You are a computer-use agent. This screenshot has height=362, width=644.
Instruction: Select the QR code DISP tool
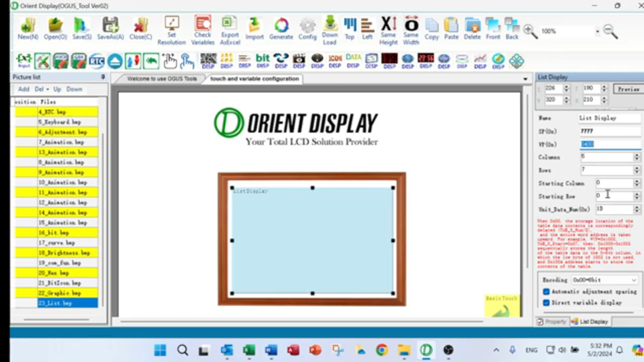click(208, 61)
